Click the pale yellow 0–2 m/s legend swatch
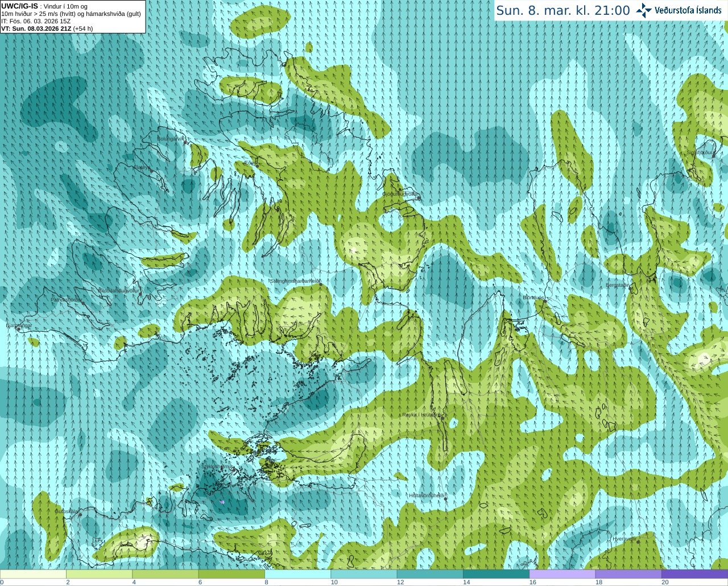The image size is (728, 586). (x=33, y=574)
